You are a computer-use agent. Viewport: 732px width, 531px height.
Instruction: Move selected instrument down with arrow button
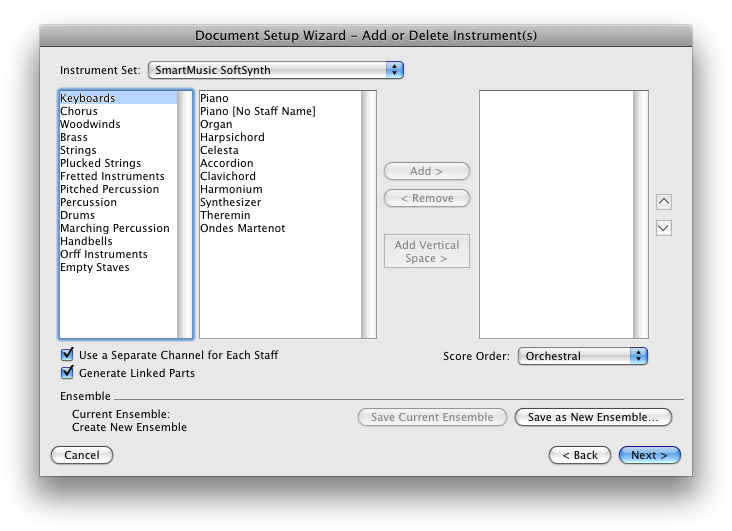(x=663, y=228)
